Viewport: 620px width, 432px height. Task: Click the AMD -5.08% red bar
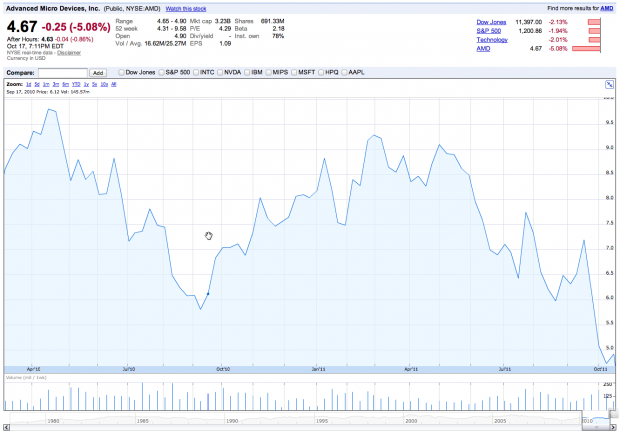pos(586,49)
